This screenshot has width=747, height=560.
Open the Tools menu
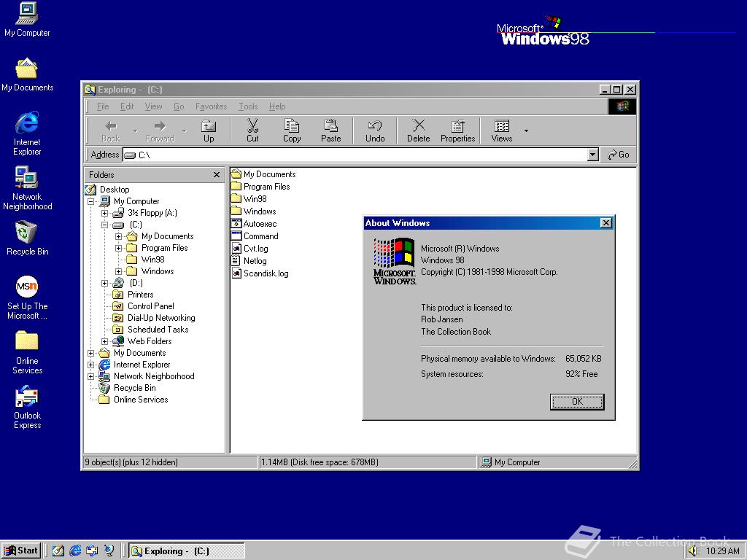point(248,106)
